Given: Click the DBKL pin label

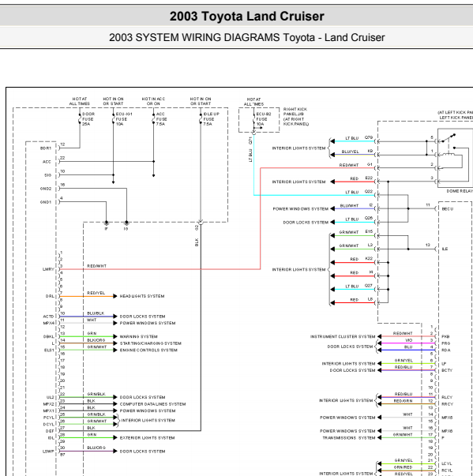Looking at the screenshot, I should [49, 336].
